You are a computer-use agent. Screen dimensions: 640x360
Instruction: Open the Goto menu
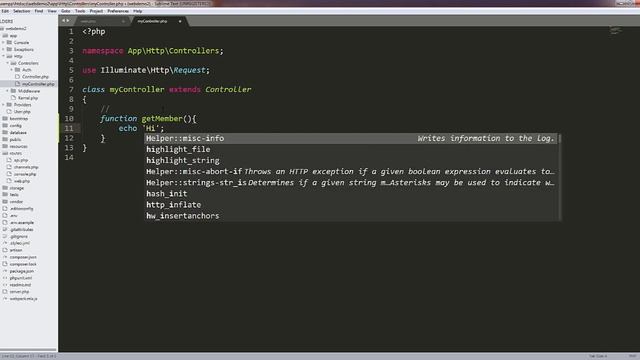(66, 11)
